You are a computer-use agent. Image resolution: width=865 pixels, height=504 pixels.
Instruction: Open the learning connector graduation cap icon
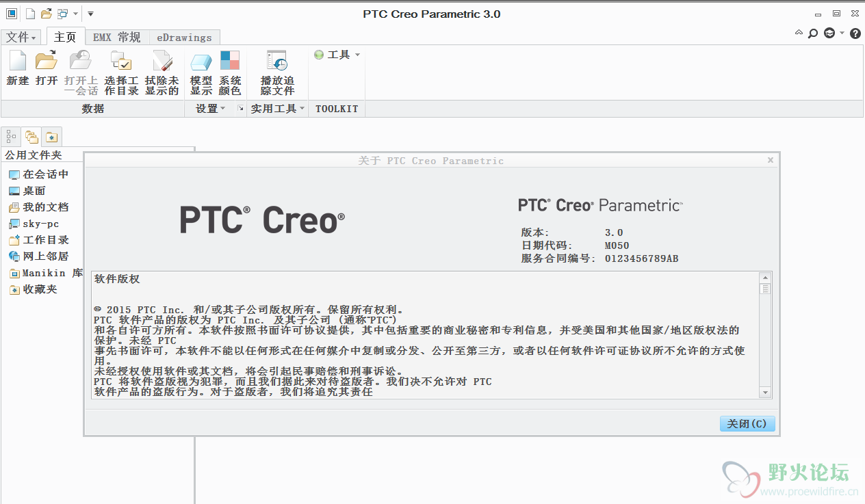[829, 33]
